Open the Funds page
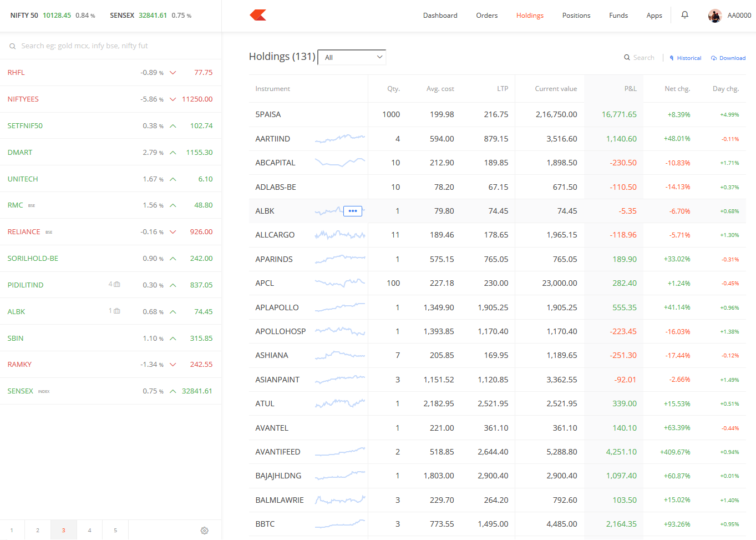This screenshot has width=756, height=540. point(618,16)
